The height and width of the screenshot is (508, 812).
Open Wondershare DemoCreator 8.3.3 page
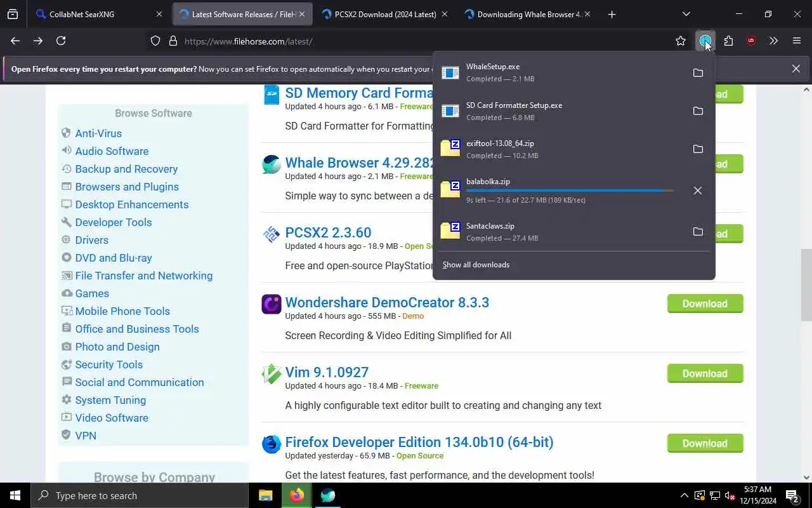point(387,302)
